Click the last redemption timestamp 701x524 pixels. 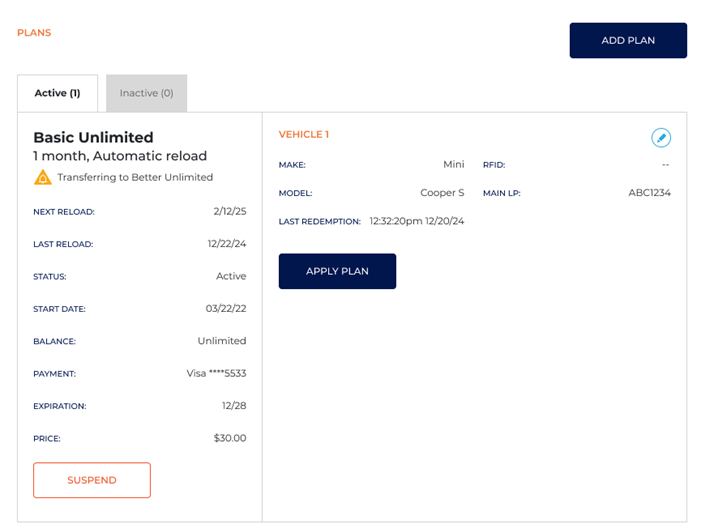click(x=416, y=221)
